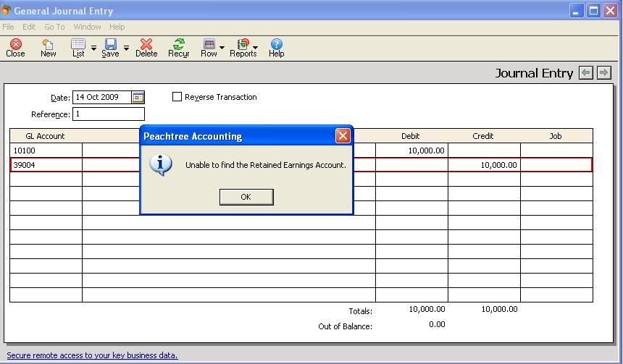Screen dimensions: 623x364
Task: Click the Debit column header
Action: (x=411, y=136)
